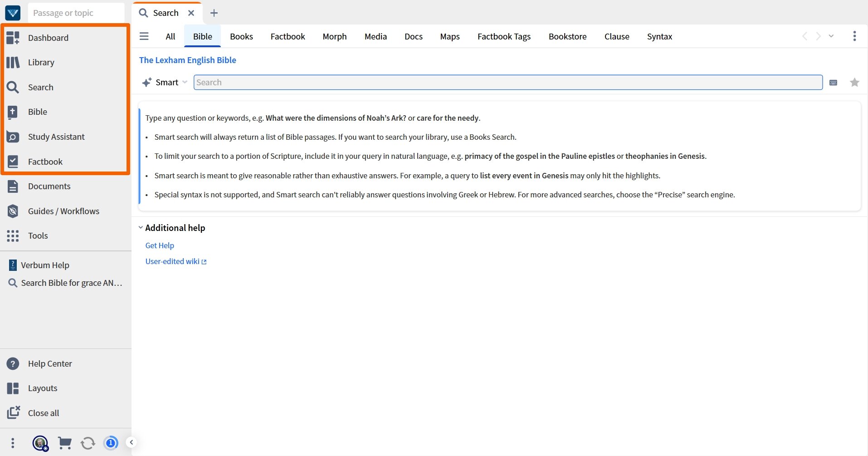Viewport: 868px width, 456px height.
Task: Switch to the Syntax tab
Action: pos(659,37)
